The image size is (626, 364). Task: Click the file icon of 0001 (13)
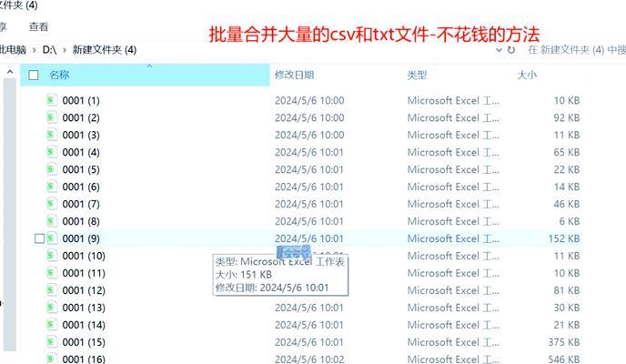52,308
